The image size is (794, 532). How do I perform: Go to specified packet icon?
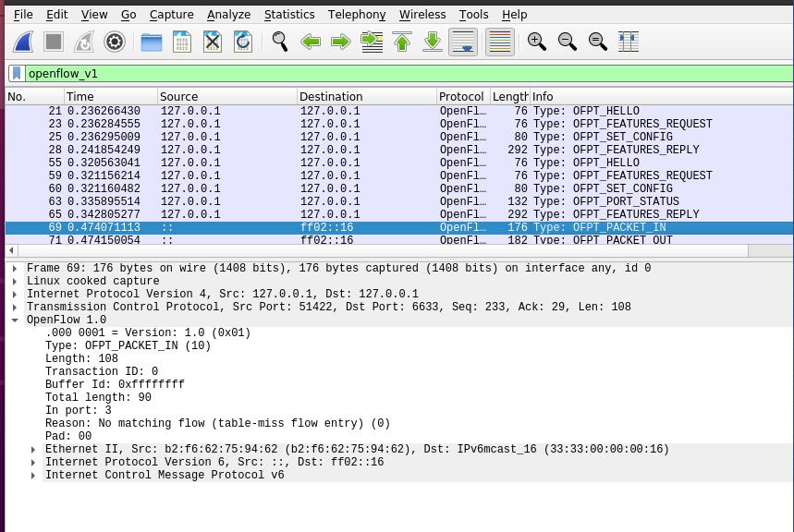[372, 42]
